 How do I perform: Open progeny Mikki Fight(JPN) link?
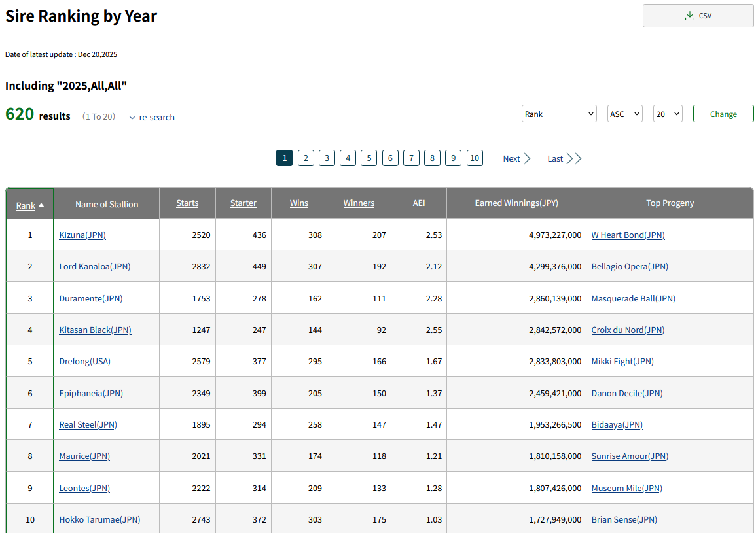[622, 362]
